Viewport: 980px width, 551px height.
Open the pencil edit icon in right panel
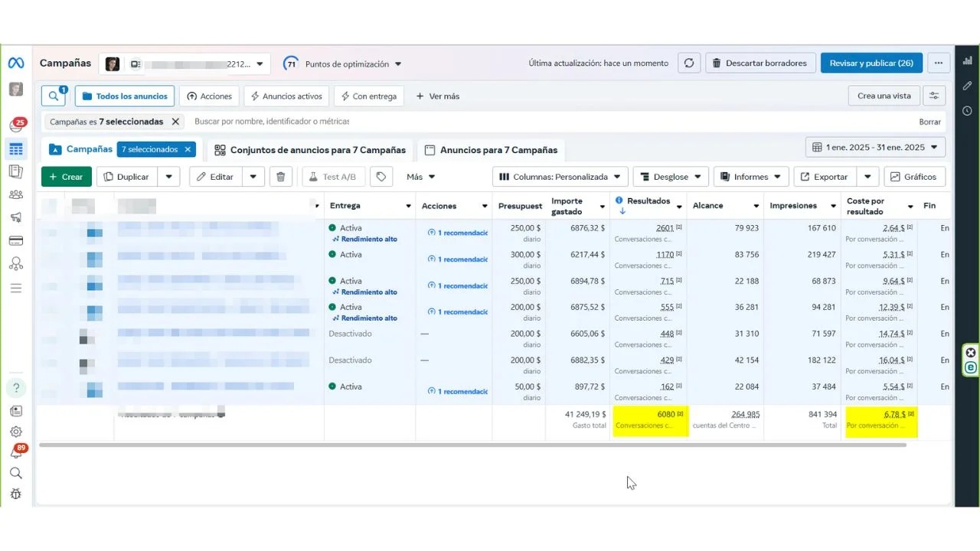pyautogui.click(x=967, y=86)
